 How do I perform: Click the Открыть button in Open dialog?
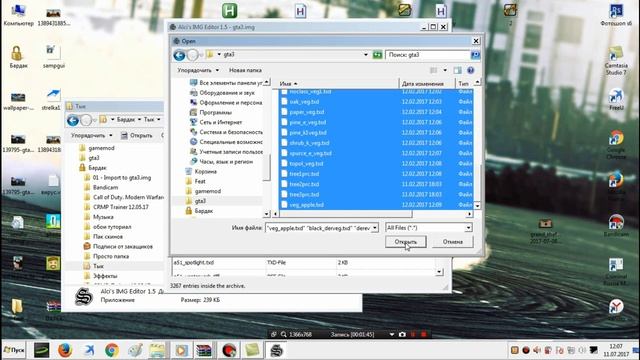[x=406, y=242]
